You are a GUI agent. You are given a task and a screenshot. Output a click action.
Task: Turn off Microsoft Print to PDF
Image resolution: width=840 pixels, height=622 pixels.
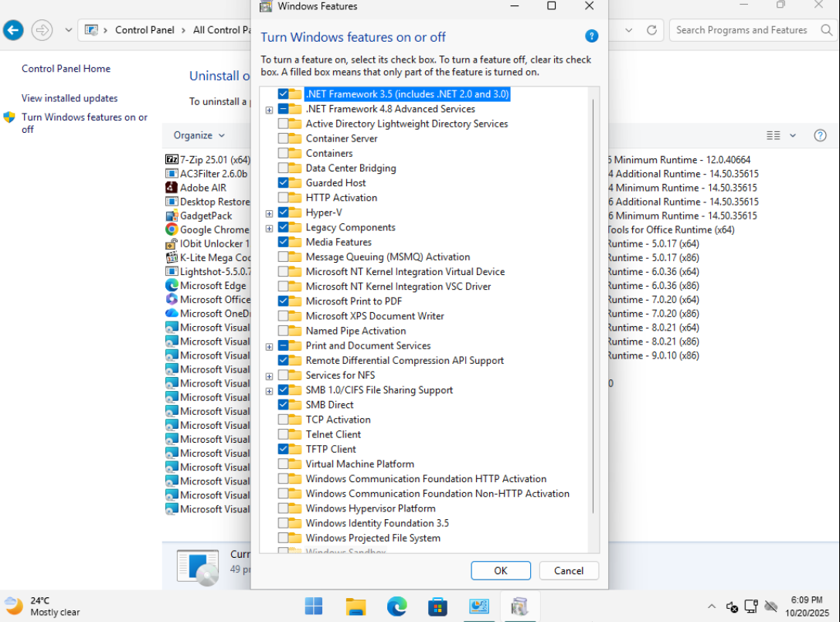coord(283,301)
